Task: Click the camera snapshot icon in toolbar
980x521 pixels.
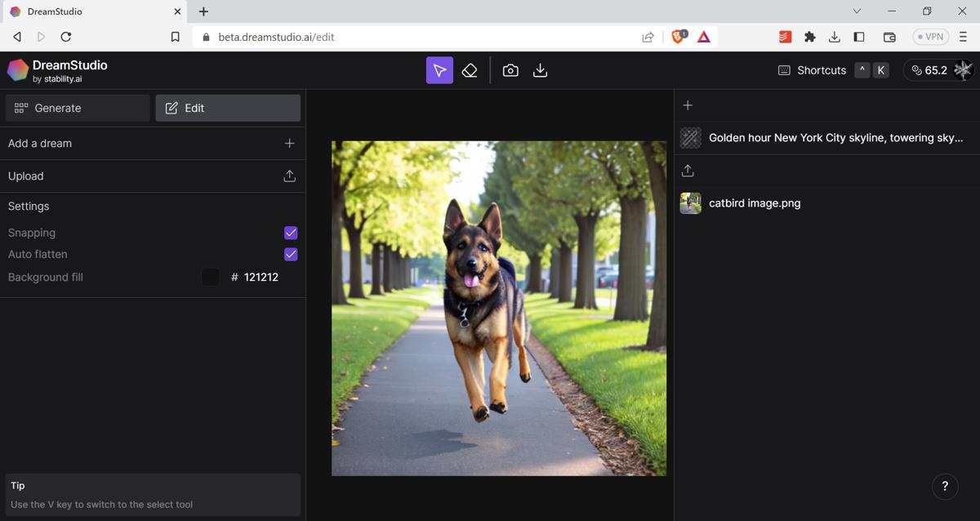Action: coord(510,70)
